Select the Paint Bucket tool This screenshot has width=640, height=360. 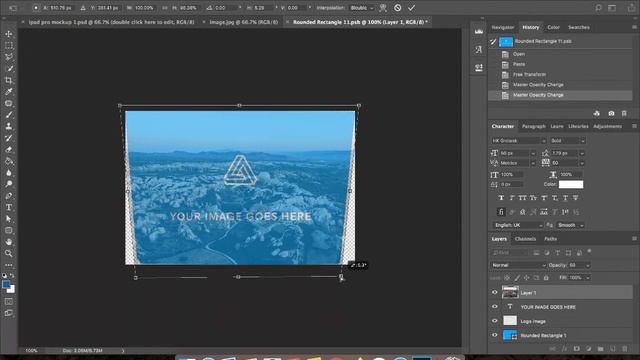(9, 161)
